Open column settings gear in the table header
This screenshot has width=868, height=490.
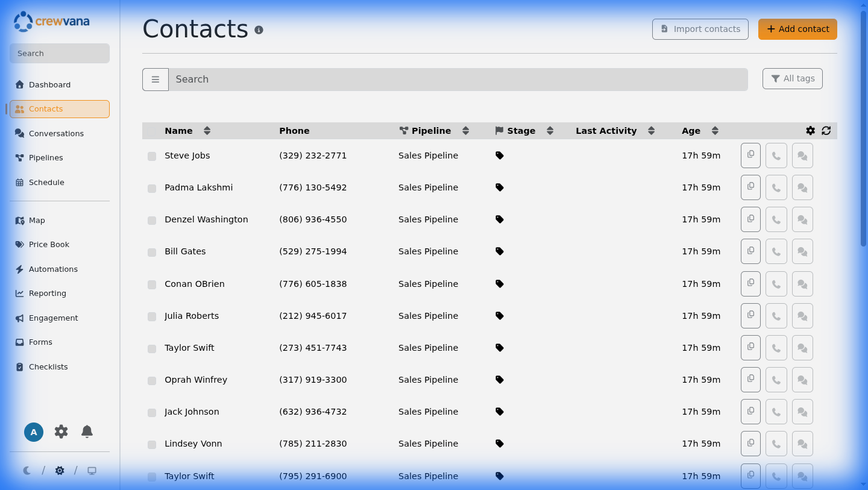click(x=811, y=130)
